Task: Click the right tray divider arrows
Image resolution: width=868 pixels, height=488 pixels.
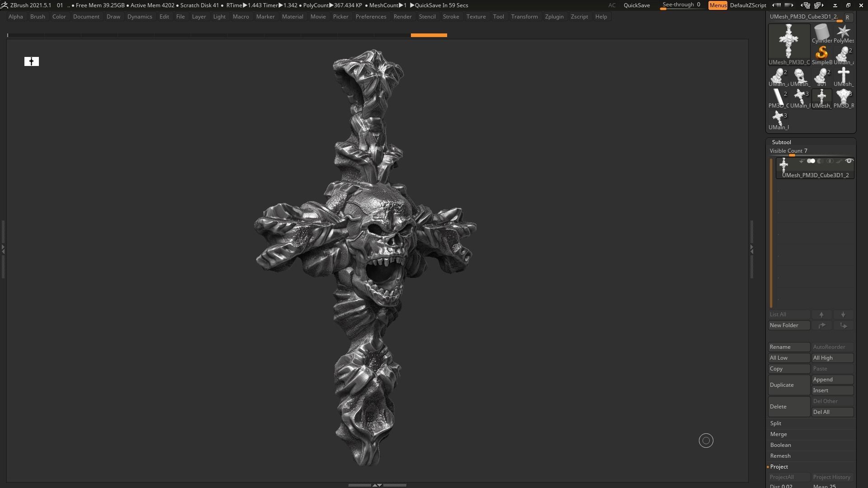Action: click(x=752, y=249)
